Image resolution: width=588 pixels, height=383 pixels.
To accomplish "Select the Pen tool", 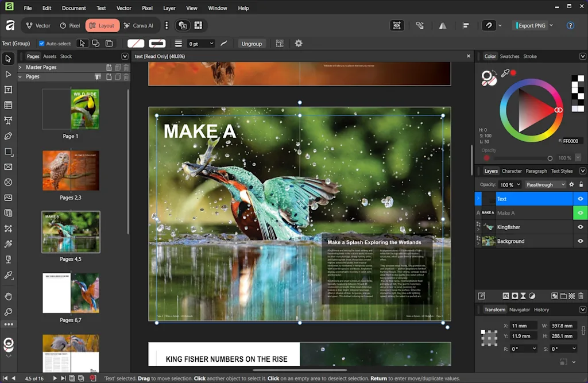I will click(8, 136).
